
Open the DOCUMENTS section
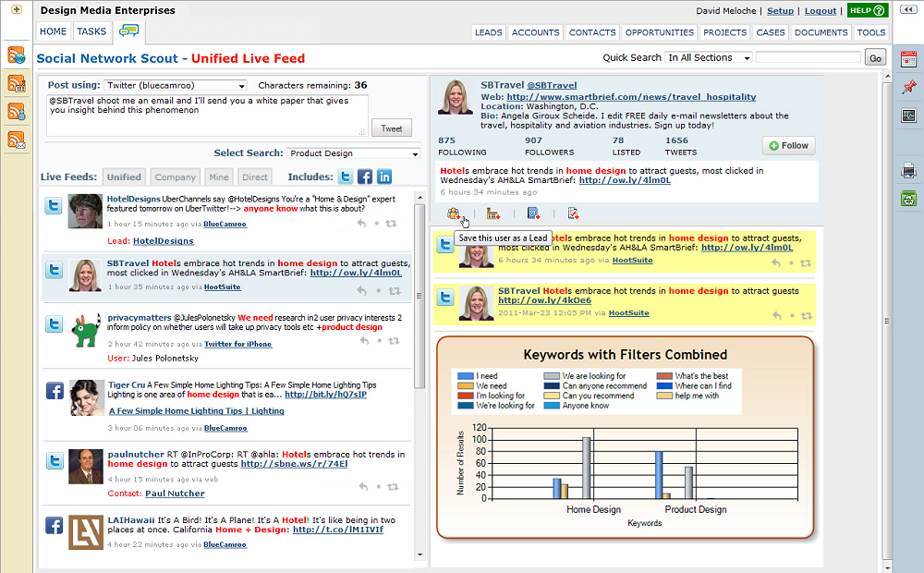tap(821, 32)
